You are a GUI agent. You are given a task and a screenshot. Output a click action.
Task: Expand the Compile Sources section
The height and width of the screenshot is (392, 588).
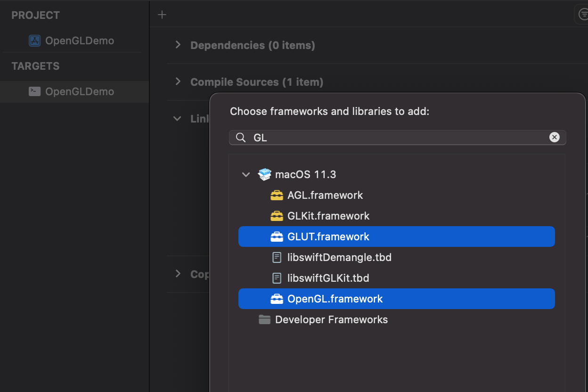coord(178,82)
